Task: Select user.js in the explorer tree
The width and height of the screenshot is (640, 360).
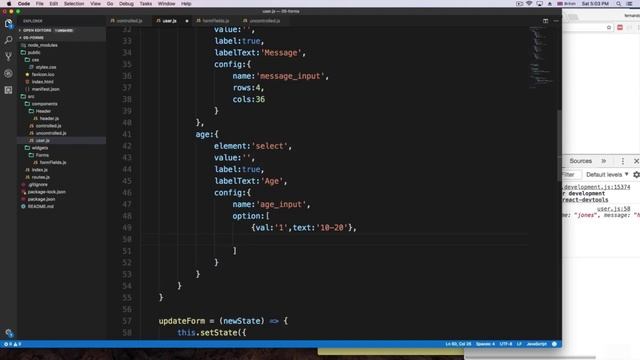Action: click(42, 141)
